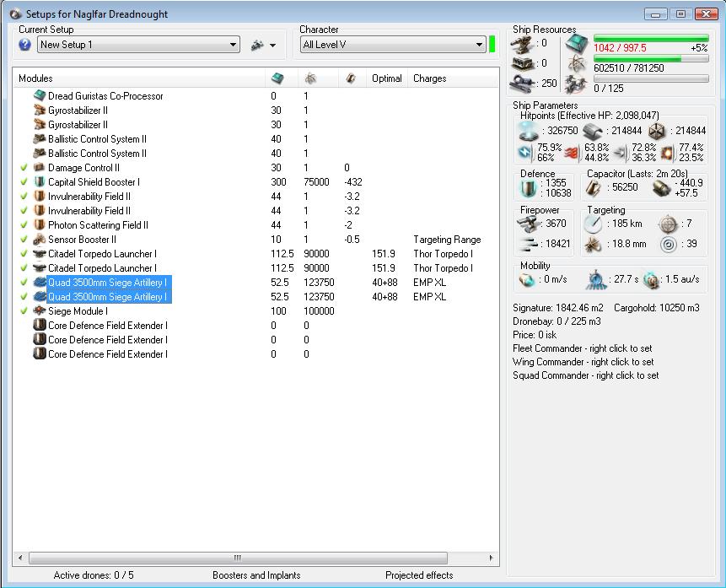
Task: Click the align time icon showing 27.7 s
Action: pos(596,279)
